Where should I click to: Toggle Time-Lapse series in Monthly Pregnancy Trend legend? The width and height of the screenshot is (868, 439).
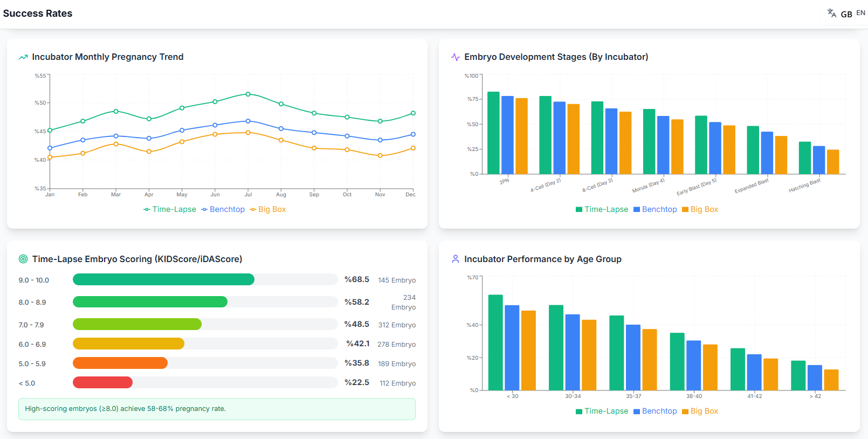(170, 209)
